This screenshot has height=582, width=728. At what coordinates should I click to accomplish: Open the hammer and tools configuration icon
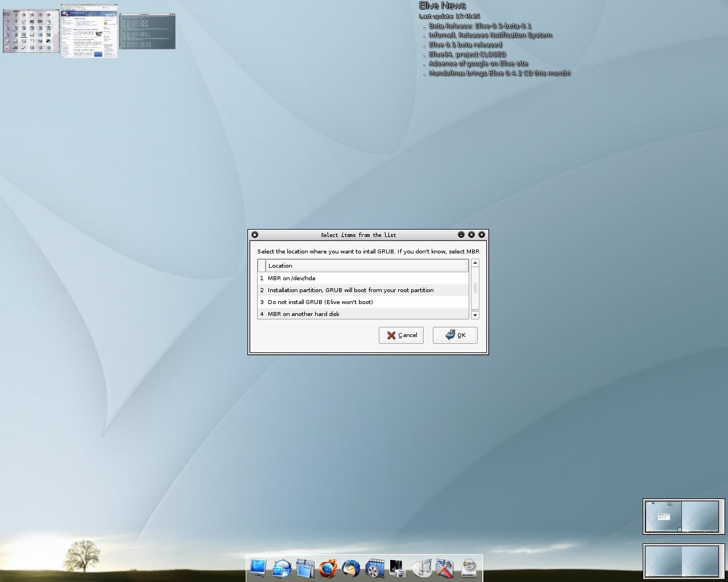(445, 568)
